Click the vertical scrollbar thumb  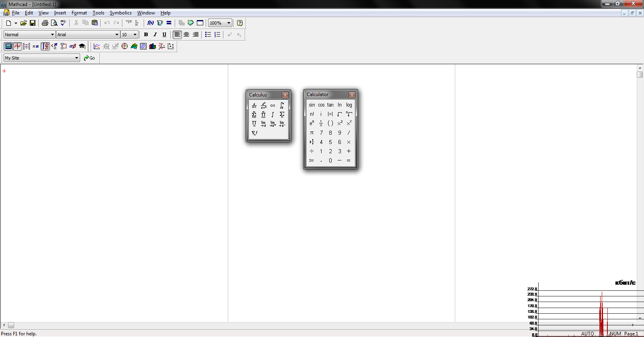[x=640, y=74]
